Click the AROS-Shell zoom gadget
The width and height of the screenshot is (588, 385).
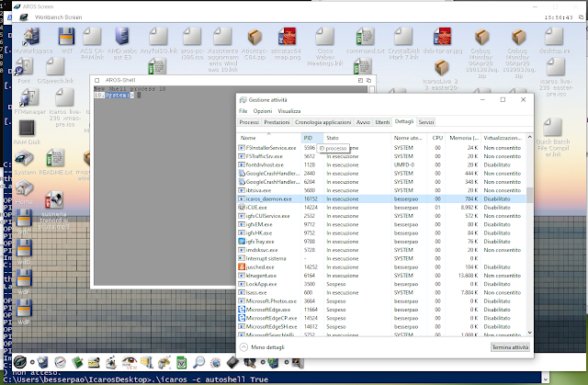[360, 80]
